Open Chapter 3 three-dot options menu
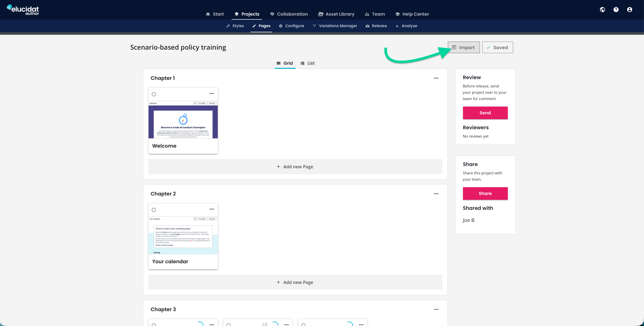The width and height of the screenshot is (644, 326). click(x=436, y=309)
